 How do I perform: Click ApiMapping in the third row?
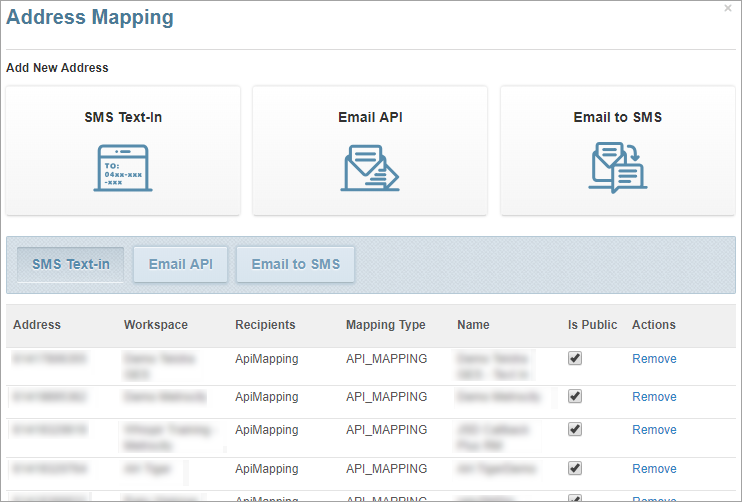click(266, 430)
